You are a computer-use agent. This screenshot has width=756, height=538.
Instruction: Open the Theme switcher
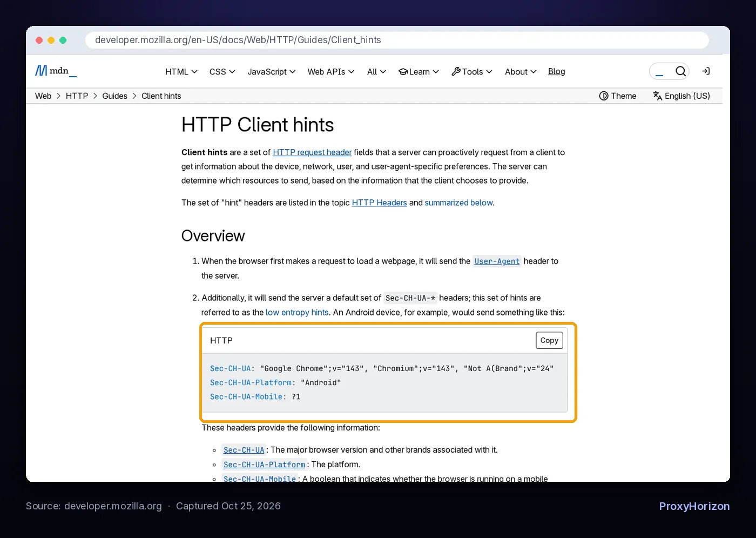tap(618, 96)
